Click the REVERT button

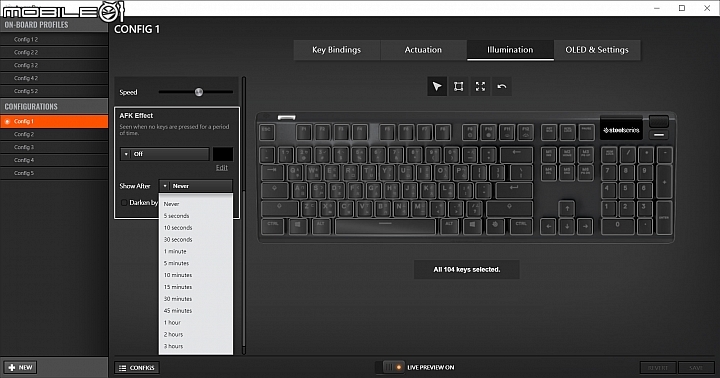[658, 368]
